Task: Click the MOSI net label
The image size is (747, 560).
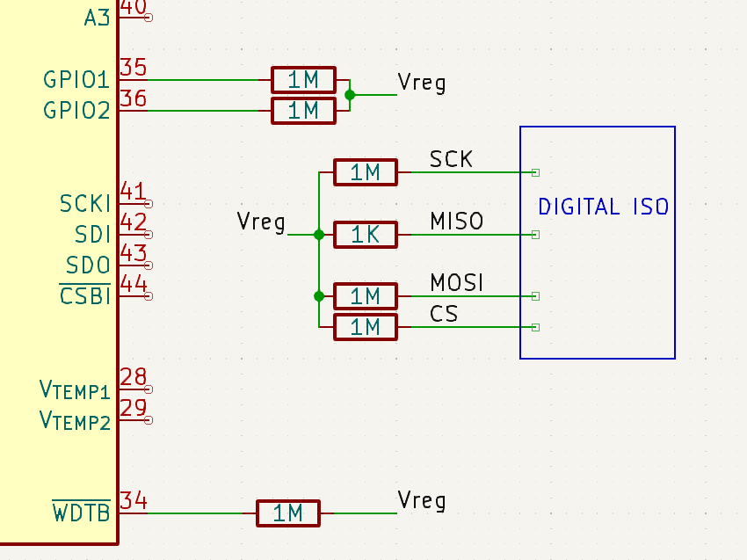Action: [456, 282]
